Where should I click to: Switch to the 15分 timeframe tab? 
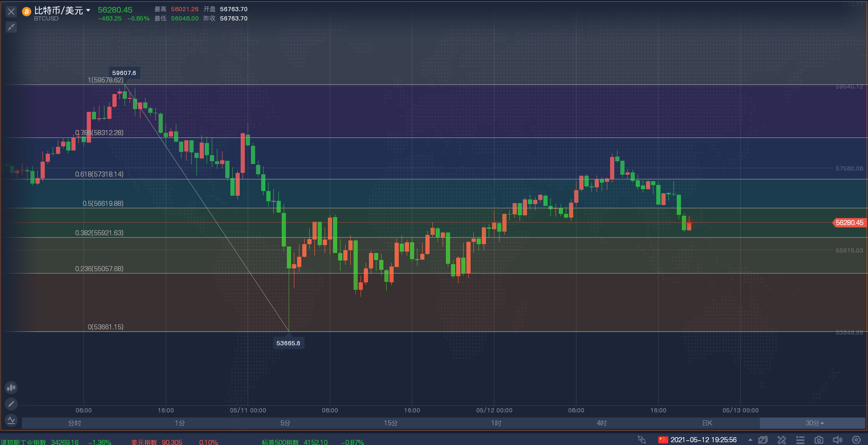tap(391, 423)
